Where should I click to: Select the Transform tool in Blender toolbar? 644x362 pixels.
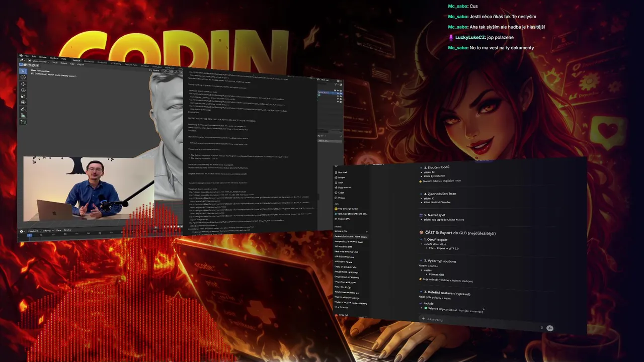tap(23, 102)
